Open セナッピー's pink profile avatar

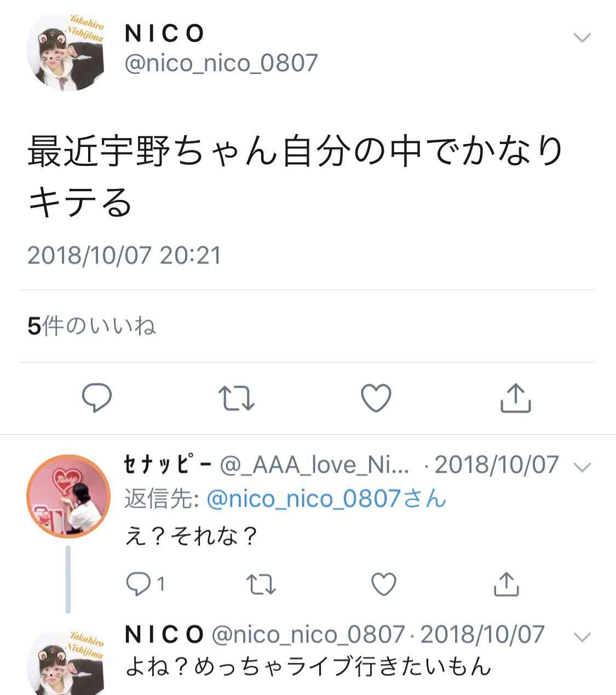coord(68,497)
